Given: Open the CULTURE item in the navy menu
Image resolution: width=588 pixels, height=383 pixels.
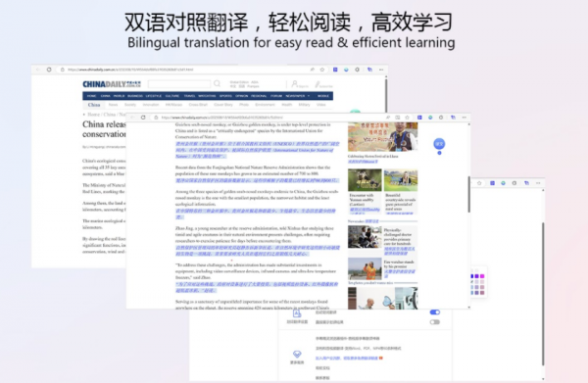Looking at the screenshot, I should [x=172, y=96].
